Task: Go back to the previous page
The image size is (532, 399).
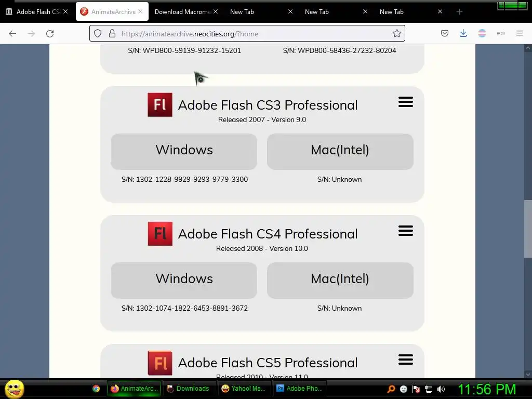Action: (12, 34)
